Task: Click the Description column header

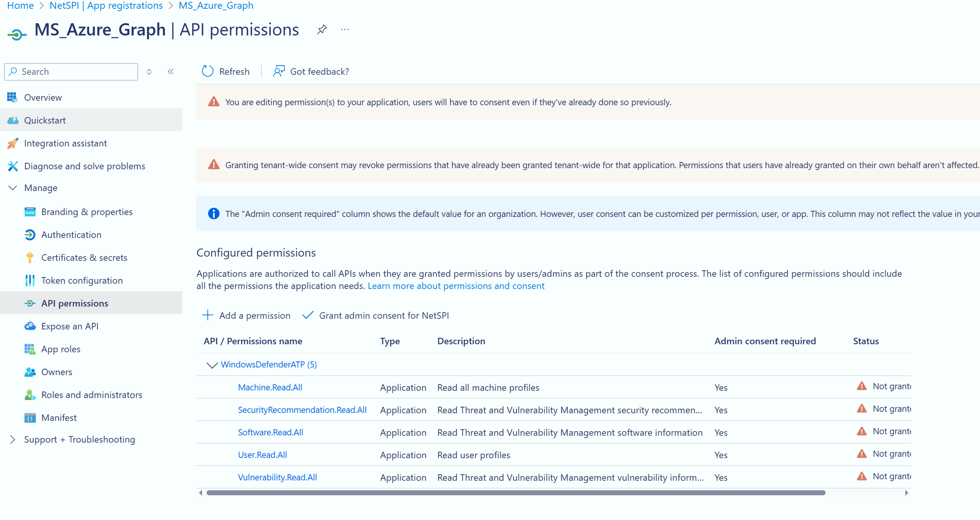Action: 461,341
